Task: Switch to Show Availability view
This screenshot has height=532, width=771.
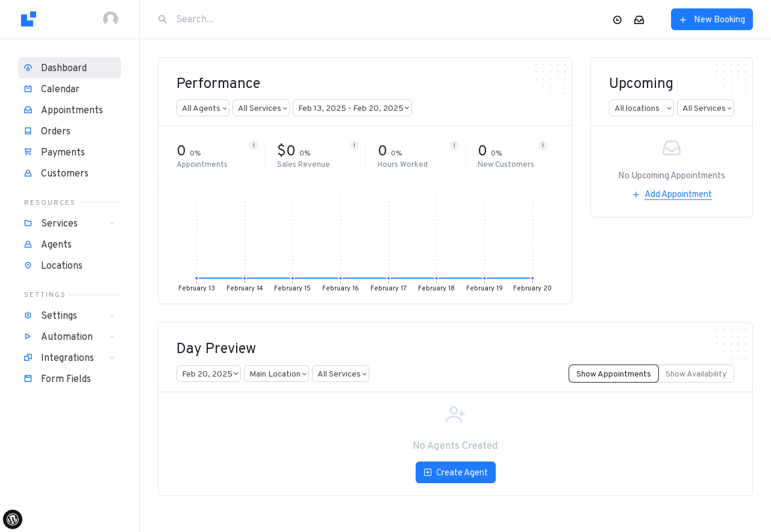Action: click(x=696, y=374)
